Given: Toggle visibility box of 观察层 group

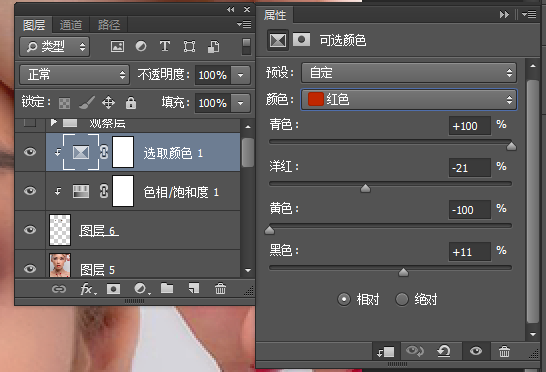Looking at the screenshot, I should [30, 123].
